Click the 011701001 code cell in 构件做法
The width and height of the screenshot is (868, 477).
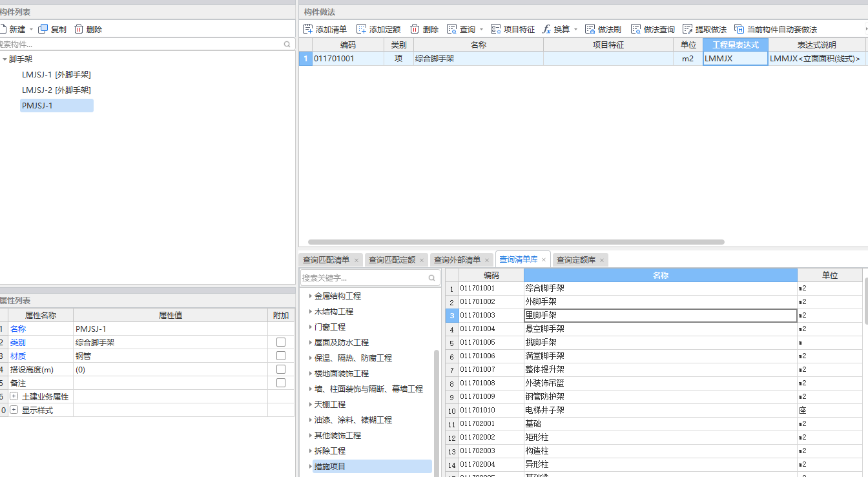tap(348, 59)
